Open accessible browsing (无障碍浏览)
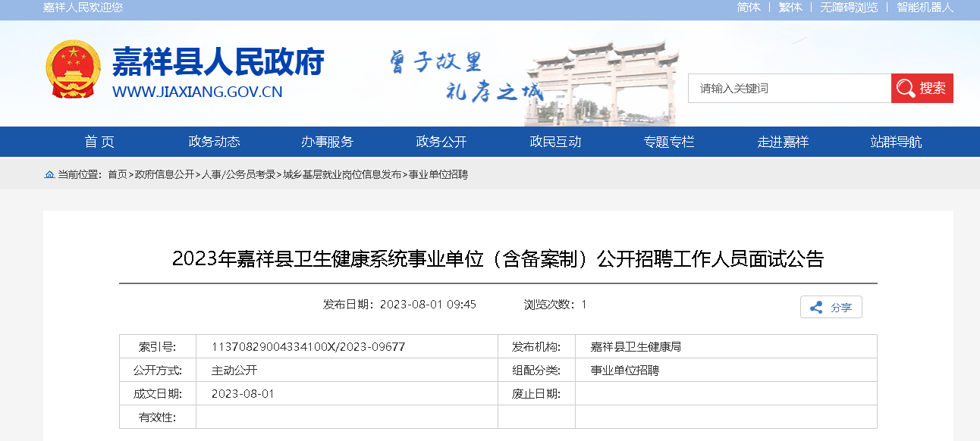The width and height of the screenshot is (980, 441). pos(849,8)
